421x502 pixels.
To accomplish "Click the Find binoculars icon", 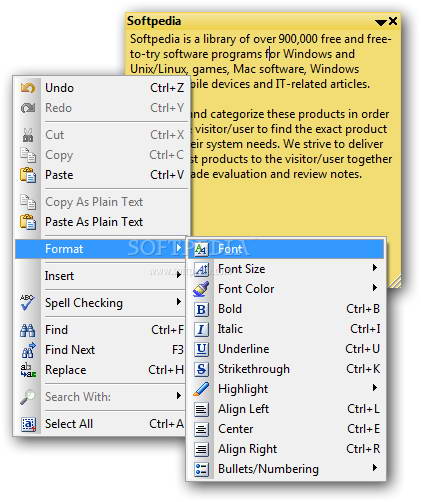I will pyautogui.click(x=28, y=330).
